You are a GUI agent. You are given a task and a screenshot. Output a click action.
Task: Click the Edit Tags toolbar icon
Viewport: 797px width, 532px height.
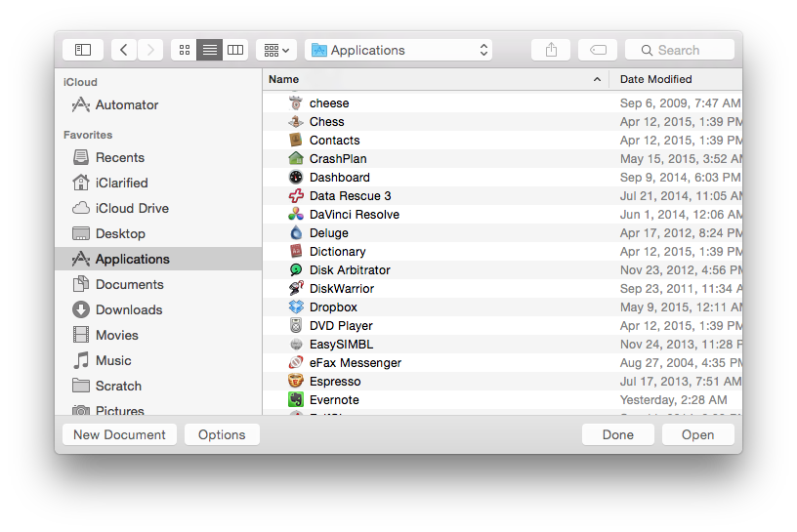(598, 50)
